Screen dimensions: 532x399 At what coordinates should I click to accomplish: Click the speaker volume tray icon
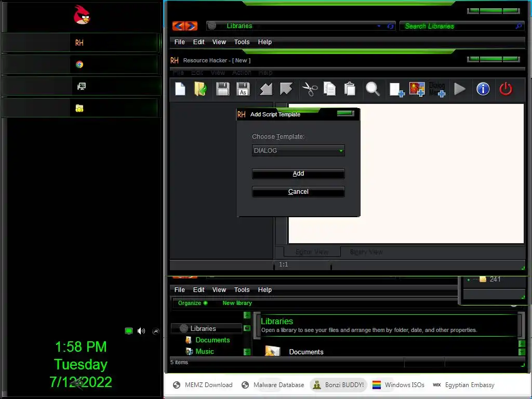(141, 331)
